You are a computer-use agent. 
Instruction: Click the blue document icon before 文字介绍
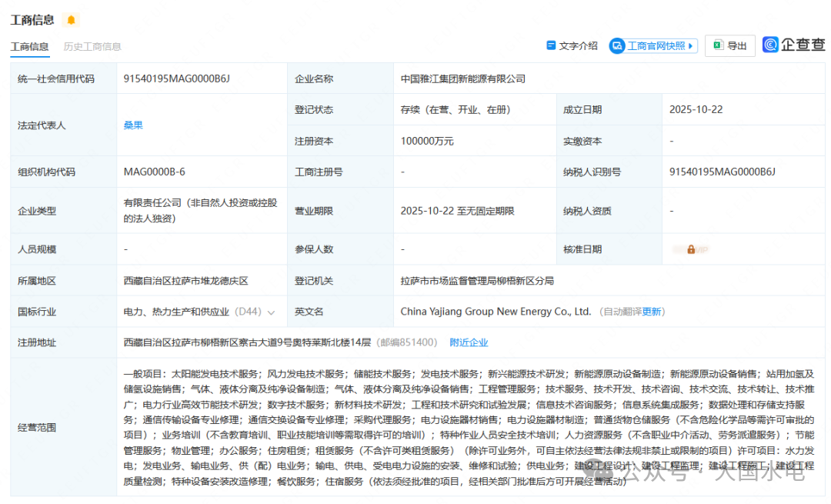[x=550, y=45]
